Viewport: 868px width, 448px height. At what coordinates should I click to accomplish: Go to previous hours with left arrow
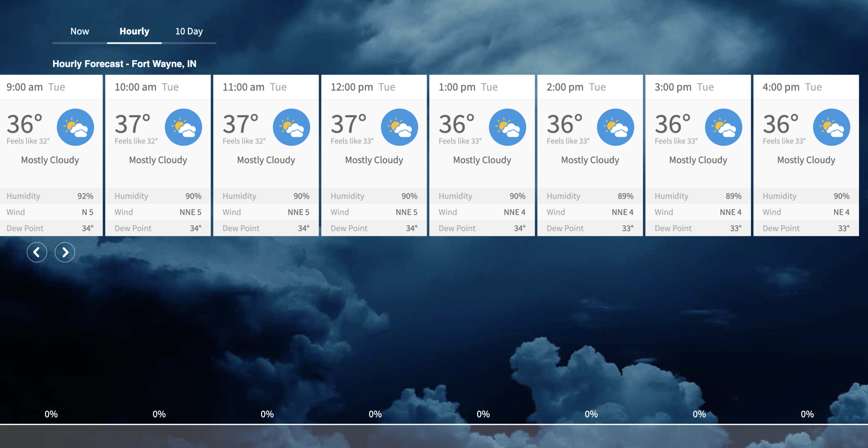point(37,252)
